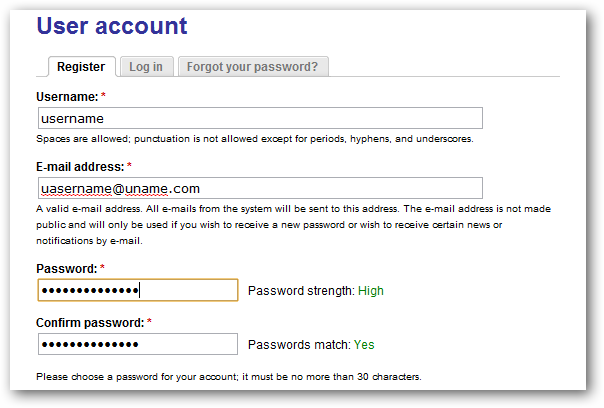This screenshot has height=408, width=604.
Task: Select the Confirm password field
Action: tap(138, 344)
